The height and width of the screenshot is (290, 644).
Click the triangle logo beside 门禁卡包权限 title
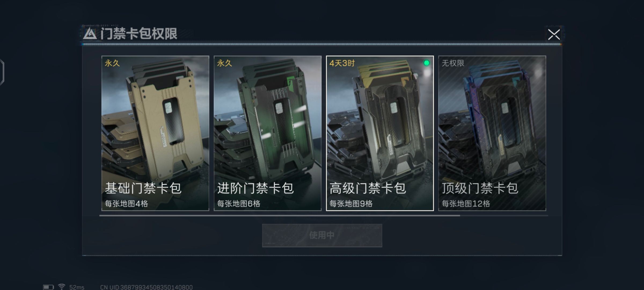[x=90, y=34]
